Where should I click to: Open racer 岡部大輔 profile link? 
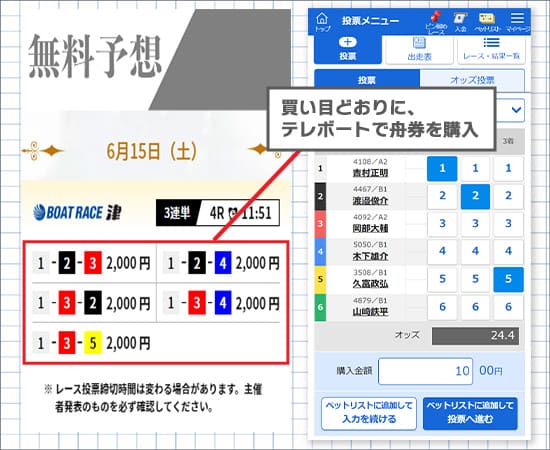(370, 228)
